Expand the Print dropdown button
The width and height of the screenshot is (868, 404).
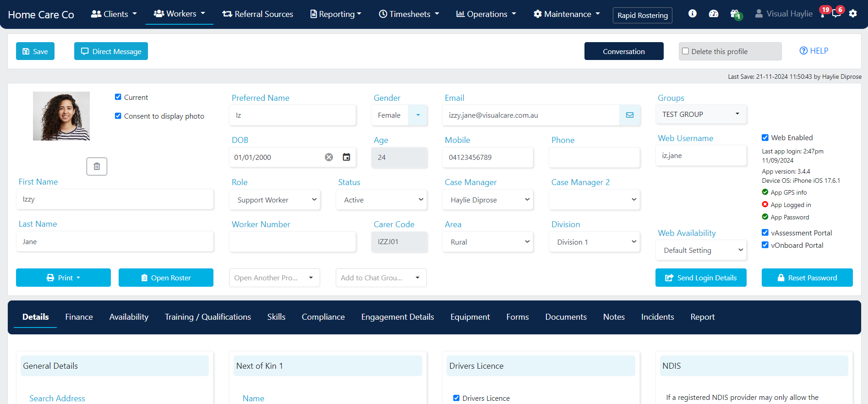click(63, 278)
